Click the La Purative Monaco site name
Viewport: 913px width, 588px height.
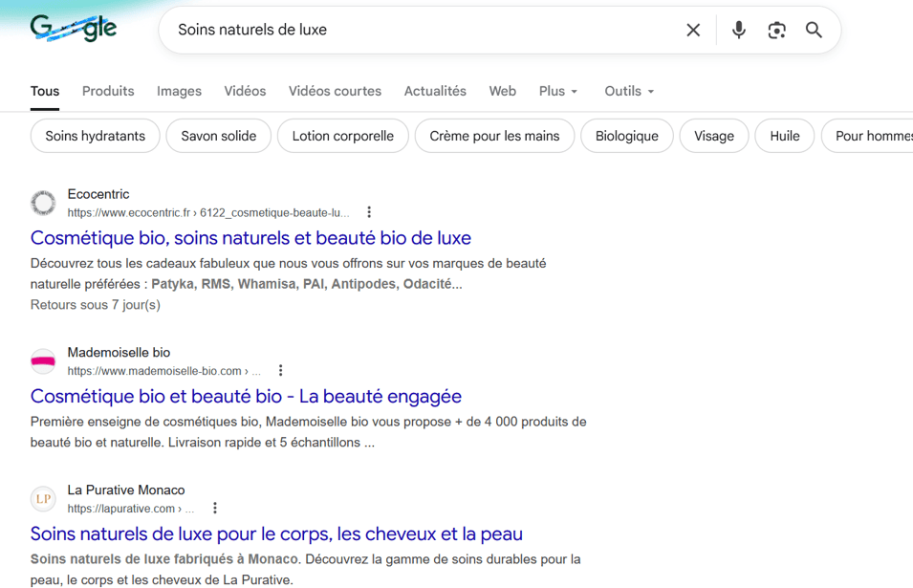tap(126, 490)
